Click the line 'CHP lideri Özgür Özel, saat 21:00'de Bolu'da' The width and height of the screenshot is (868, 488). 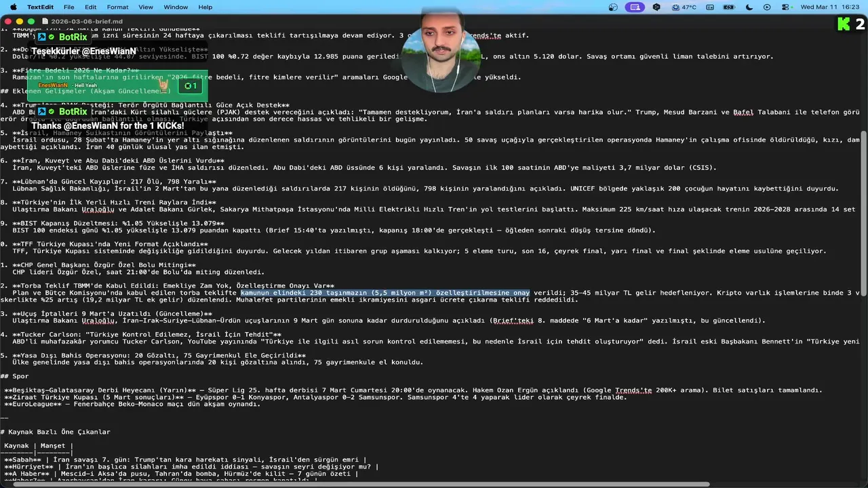[x=138, y=272]
